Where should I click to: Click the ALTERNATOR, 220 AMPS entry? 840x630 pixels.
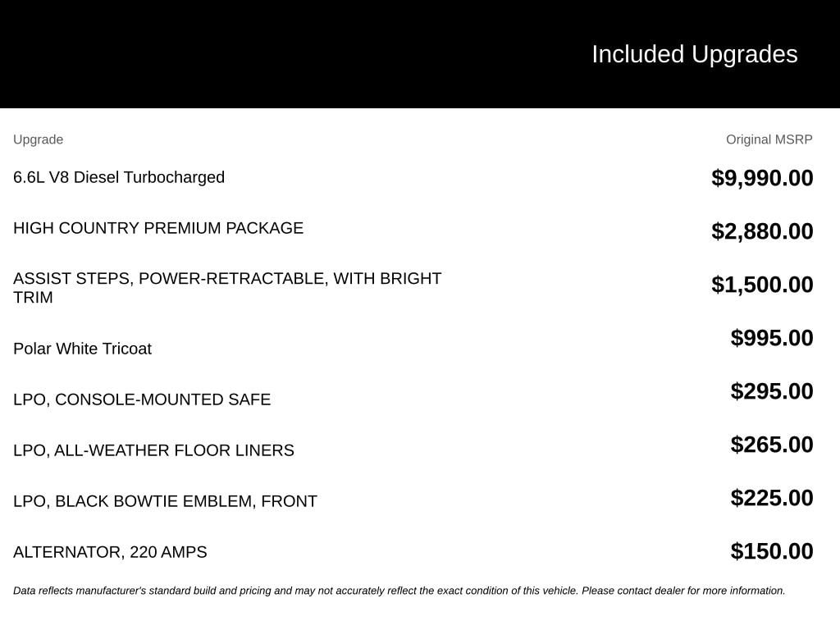click(110, 552)
